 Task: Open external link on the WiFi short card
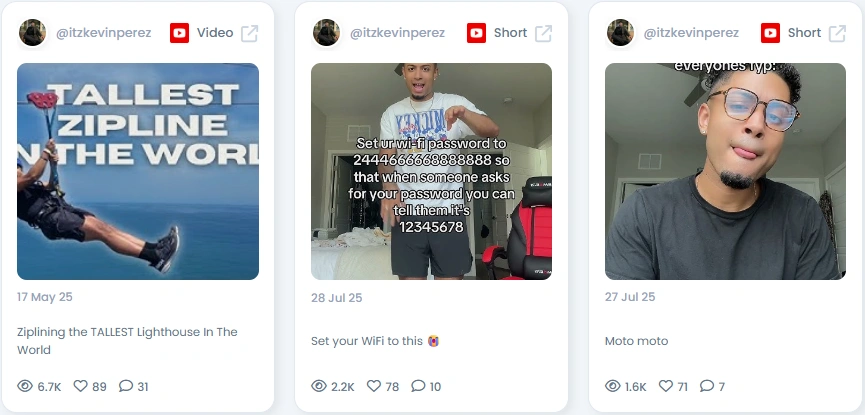(543, 33)
